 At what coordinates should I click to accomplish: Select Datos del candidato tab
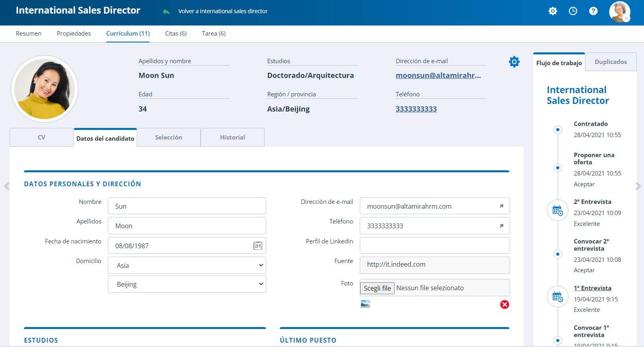click(105, 138)
